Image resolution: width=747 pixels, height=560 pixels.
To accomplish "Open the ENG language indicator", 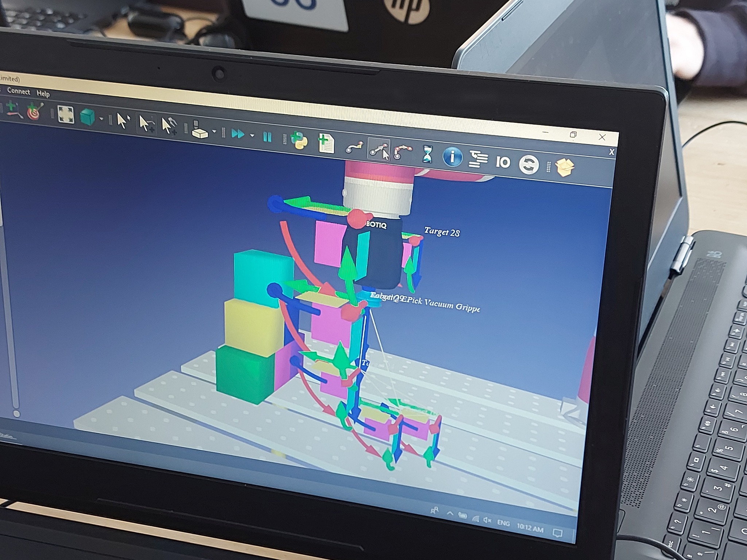I will coord(504,523).
